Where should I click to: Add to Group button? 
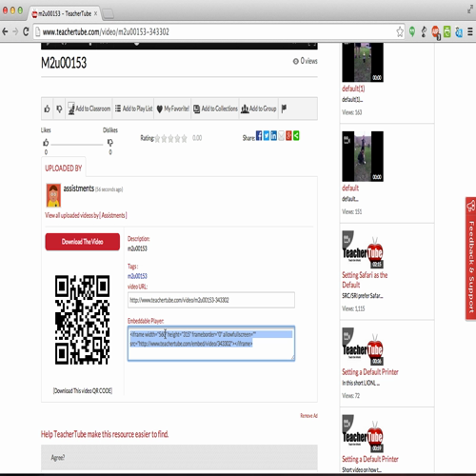(x=259, y=109)
